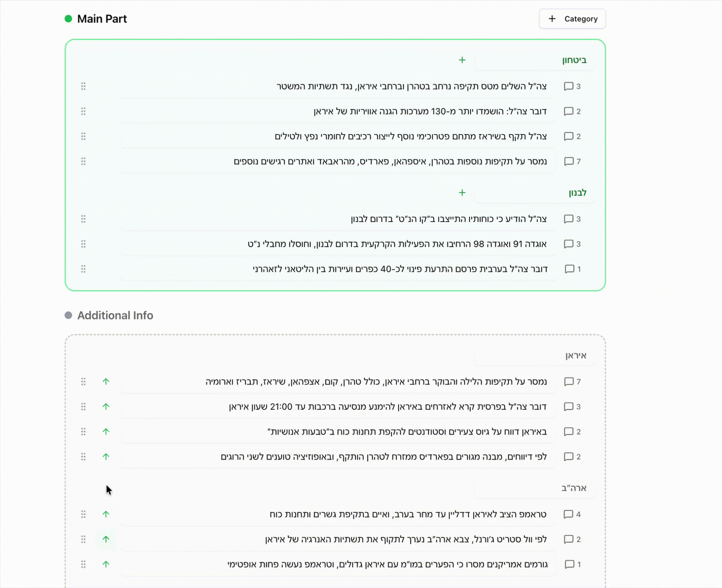Promote the Wall Street Journal item with up arrow
This screenshot has width=722, height=588.
point(106,539)
